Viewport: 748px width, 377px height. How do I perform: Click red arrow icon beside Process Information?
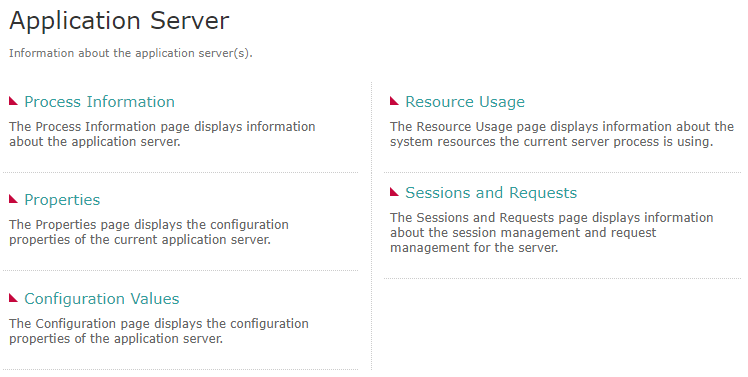(x=13, y=101)
